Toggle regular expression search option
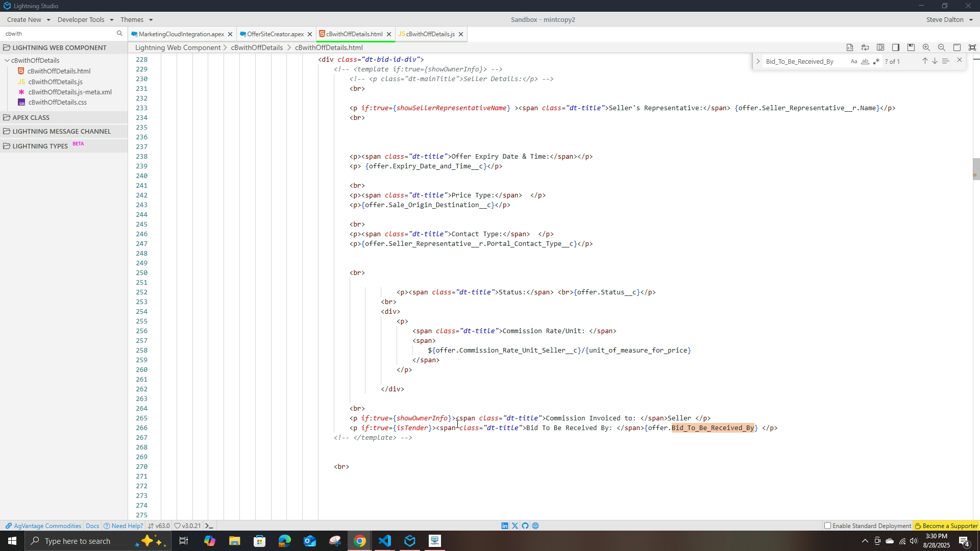 [x=876, y=62]
